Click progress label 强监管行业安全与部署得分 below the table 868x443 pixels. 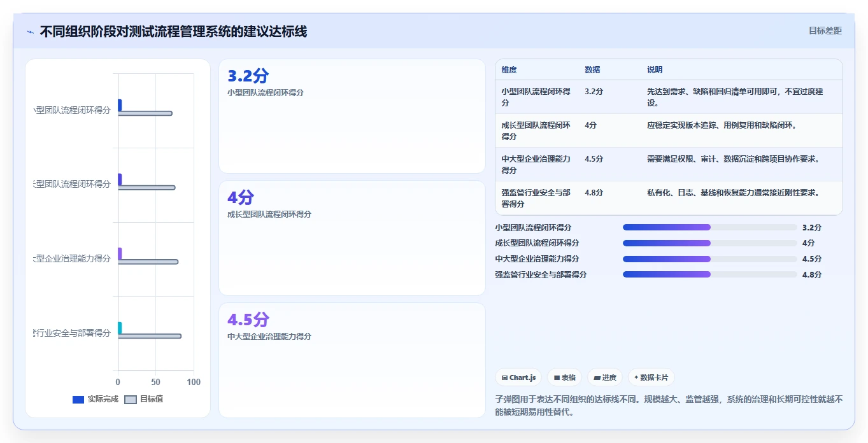(541, 275)
